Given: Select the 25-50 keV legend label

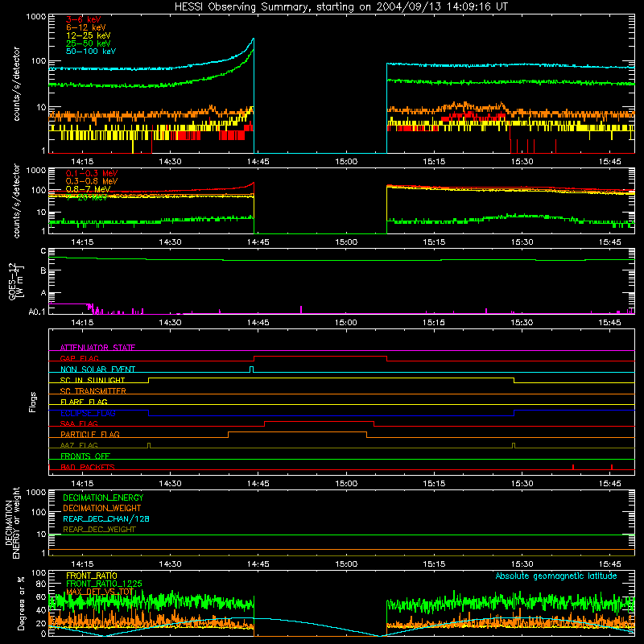Looking at the screenshot, I should 88,43.
